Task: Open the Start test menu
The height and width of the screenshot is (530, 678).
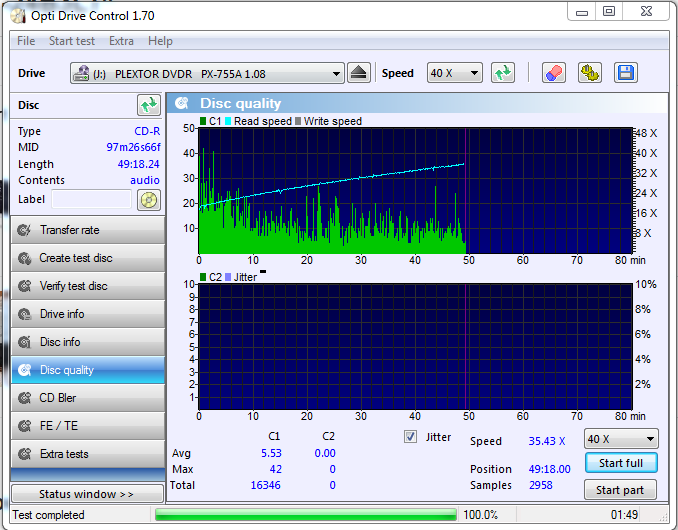Action: tap(72, 41)
